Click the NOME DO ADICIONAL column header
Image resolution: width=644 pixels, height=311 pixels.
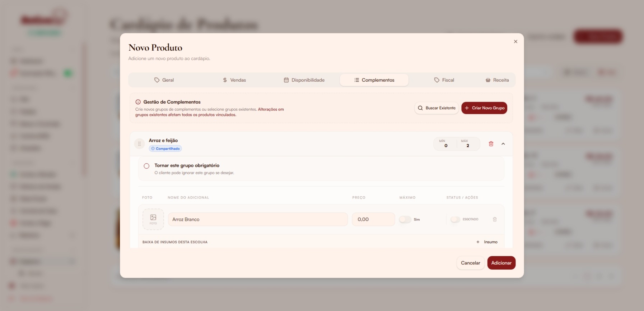188,197
